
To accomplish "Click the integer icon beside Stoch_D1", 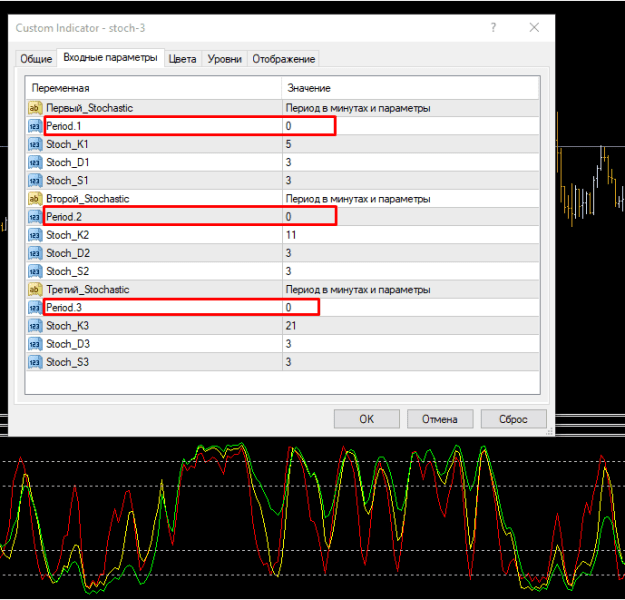I will (35, 163).
